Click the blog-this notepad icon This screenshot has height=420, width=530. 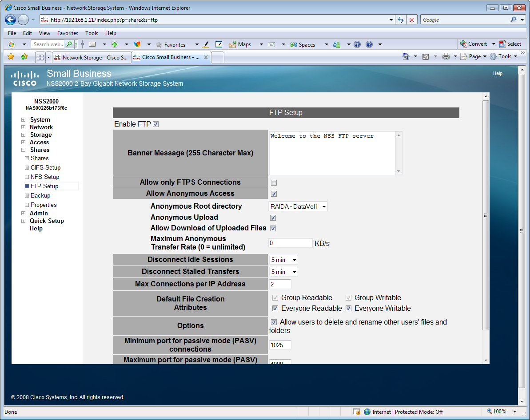[x=219, y=44]
